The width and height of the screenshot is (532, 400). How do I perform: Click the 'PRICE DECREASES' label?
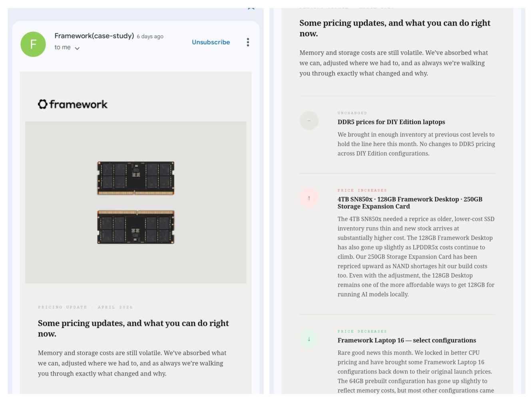pos(362,331)
